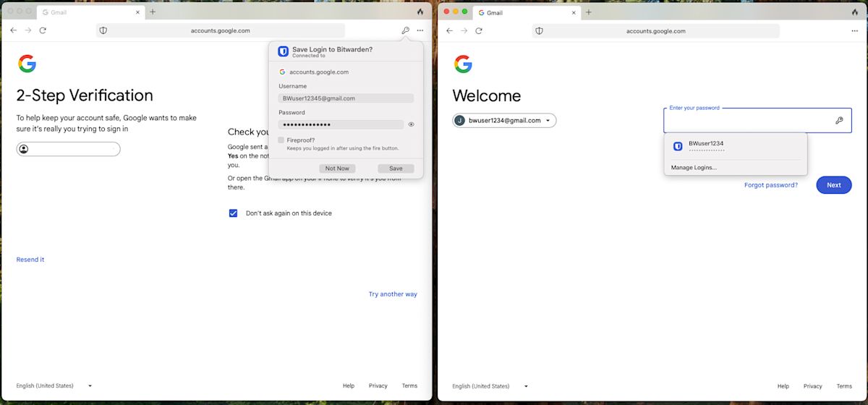Enable the Fireproof checkbox
The image size is (868, 405).
pyautogui.click(x=281, y=140)
